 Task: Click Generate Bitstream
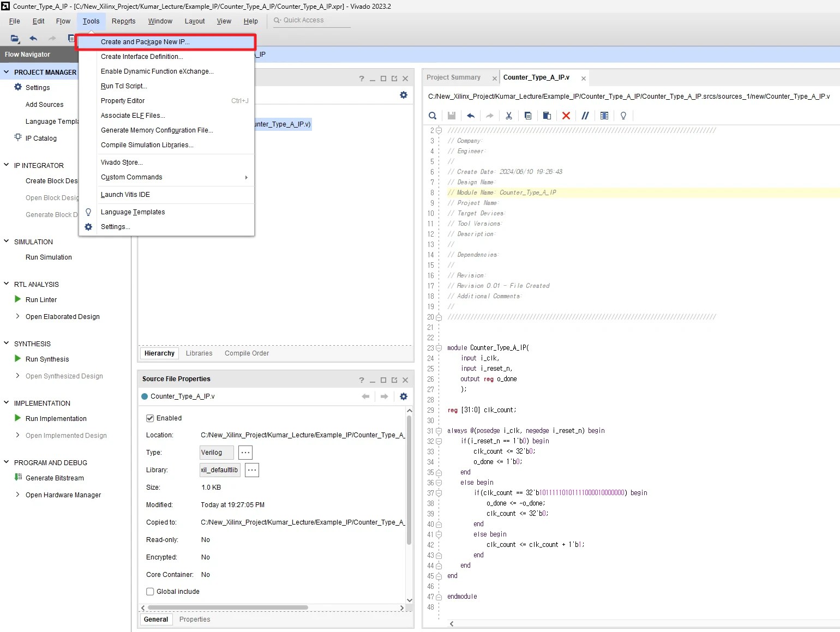click(55, 478)
